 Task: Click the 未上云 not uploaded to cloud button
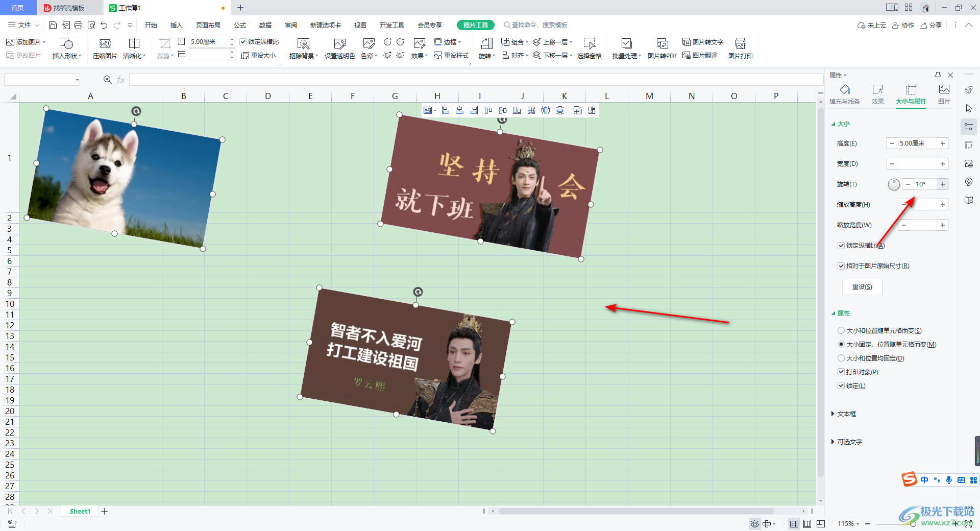(x=872, y=25)
